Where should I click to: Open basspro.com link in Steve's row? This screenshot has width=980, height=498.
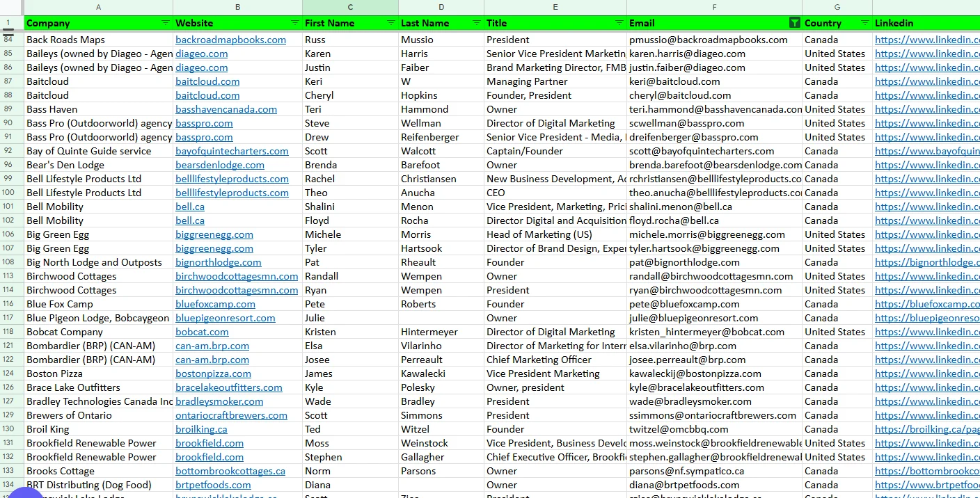pos(204,123)
